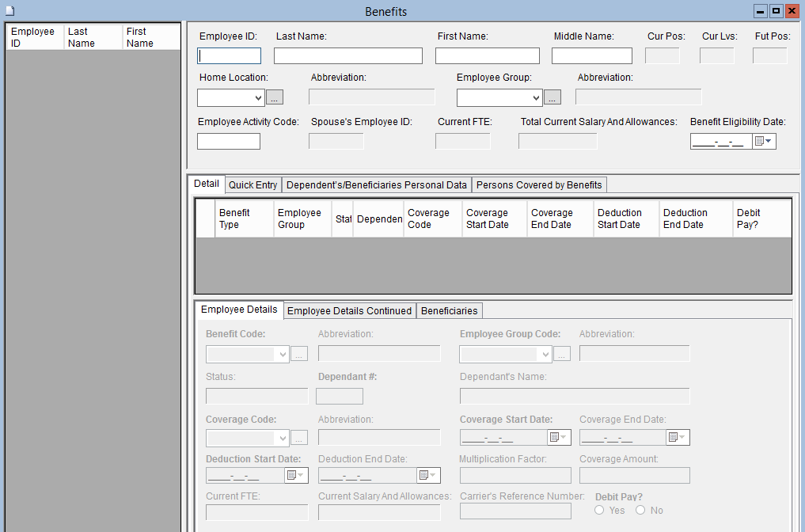Open the Coverage End Date calendar picker

(678, 438)
